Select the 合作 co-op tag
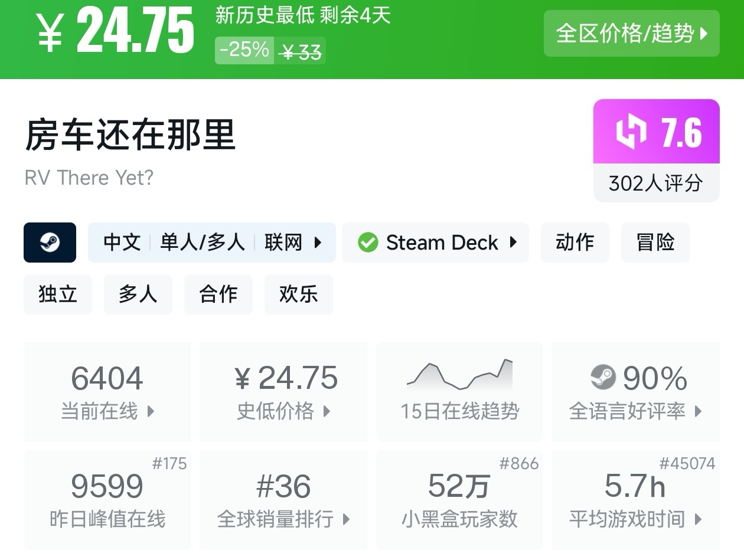The image size is (744, 560). (x=218, y=294)
